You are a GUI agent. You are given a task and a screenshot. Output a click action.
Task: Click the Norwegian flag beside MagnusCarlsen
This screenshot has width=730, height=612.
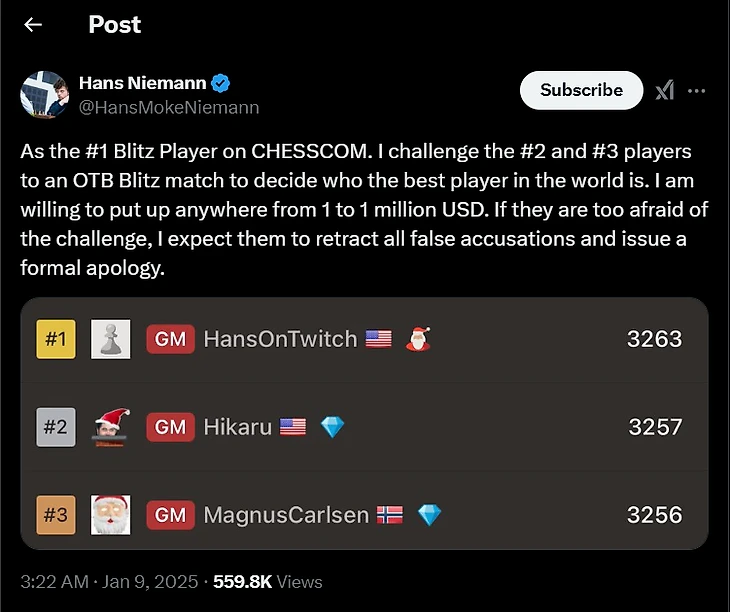(x=387, y=515)
